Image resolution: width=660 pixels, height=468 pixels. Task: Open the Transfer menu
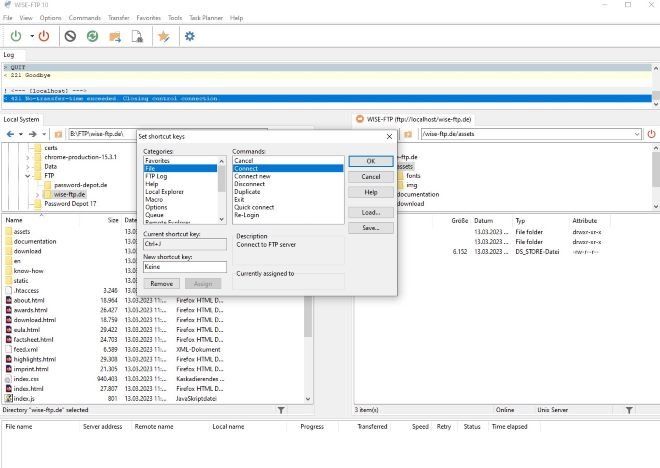pos(119,18)
